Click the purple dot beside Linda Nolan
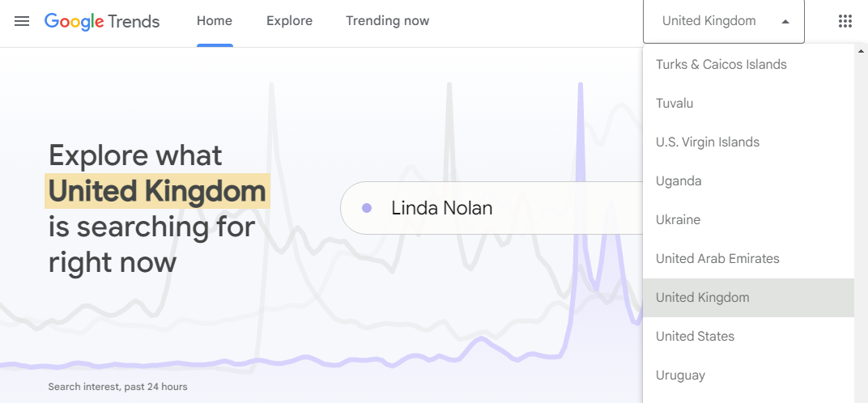 coord(367,208)
